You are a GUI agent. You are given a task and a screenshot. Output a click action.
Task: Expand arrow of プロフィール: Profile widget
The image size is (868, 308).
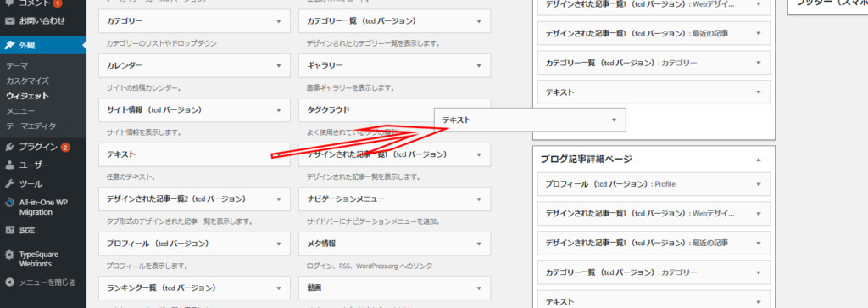click(759, 184)
